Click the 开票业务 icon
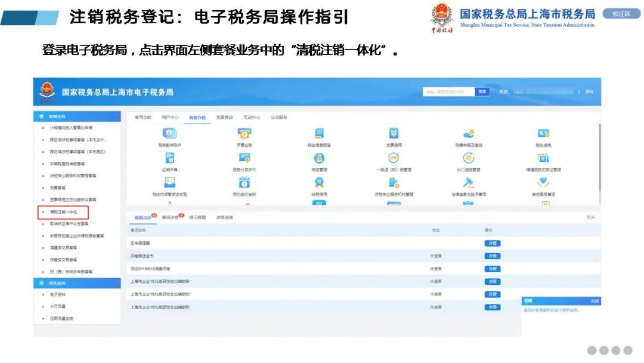644x363 pixels. coord(244,134)
